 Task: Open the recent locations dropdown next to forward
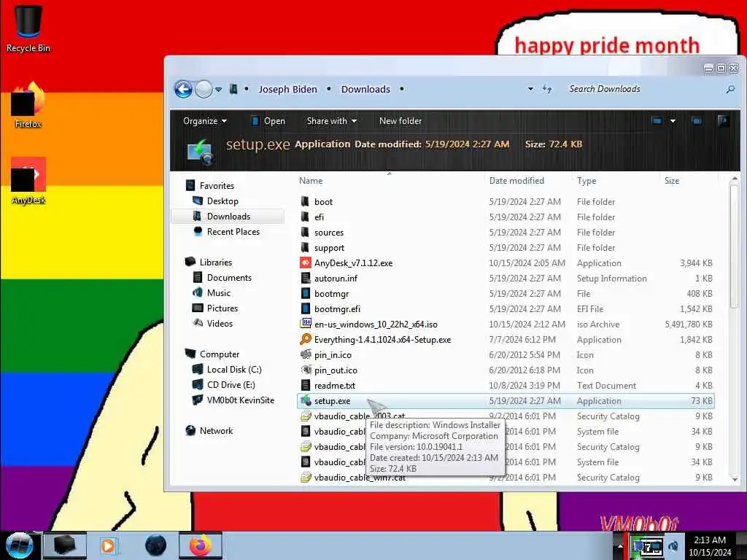218,89
